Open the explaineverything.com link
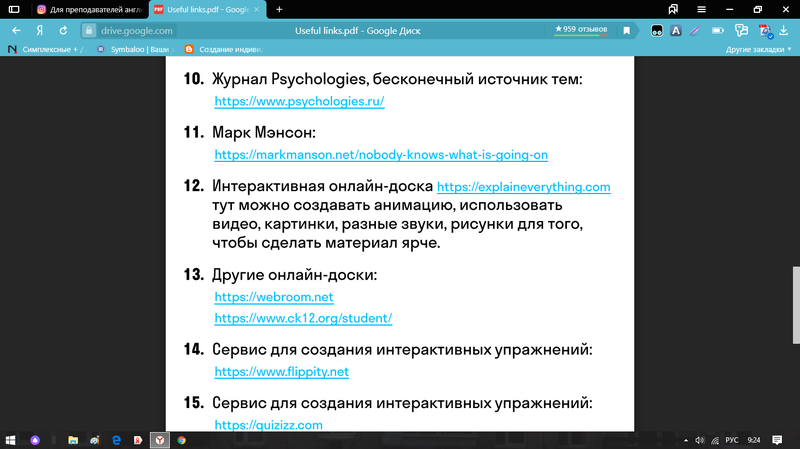The width and height of the screenshot is (800, 449). point(523,187)
